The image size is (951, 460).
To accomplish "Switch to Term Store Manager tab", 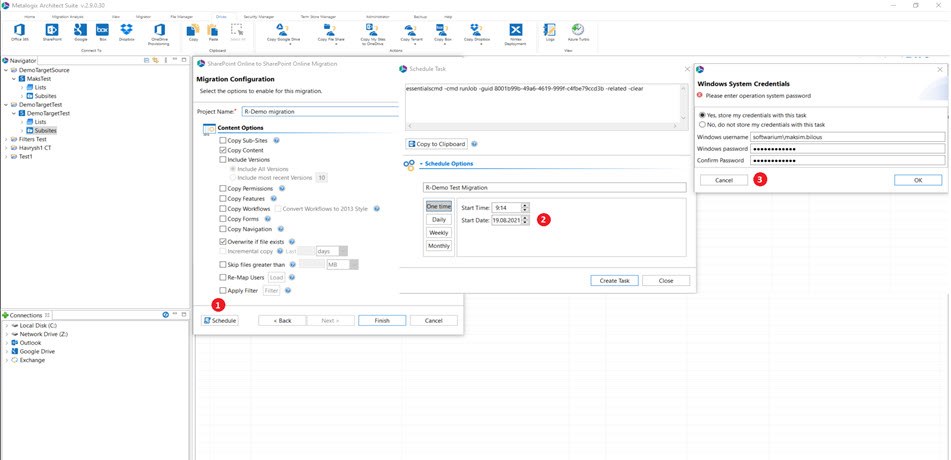I will pyautogui.click(x=318, y=16).
